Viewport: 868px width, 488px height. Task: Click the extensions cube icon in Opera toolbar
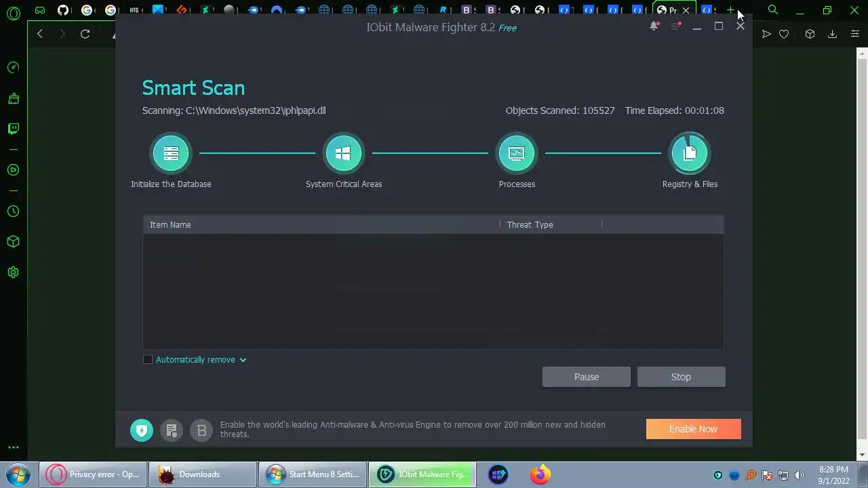tap(810, 34)
